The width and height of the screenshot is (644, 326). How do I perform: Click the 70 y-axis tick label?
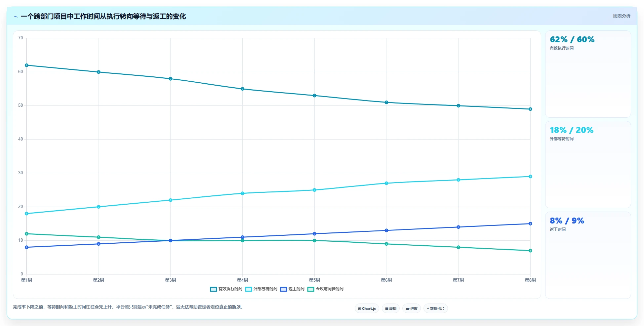click(x=20, y=38)
